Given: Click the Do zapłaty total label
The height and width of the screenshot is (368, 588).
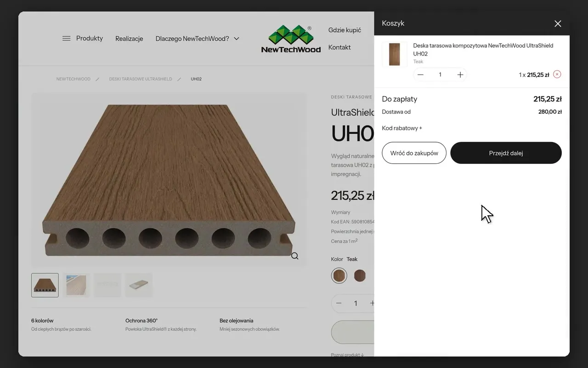Looking at the screenshot, I should click(x=400, y=99).
